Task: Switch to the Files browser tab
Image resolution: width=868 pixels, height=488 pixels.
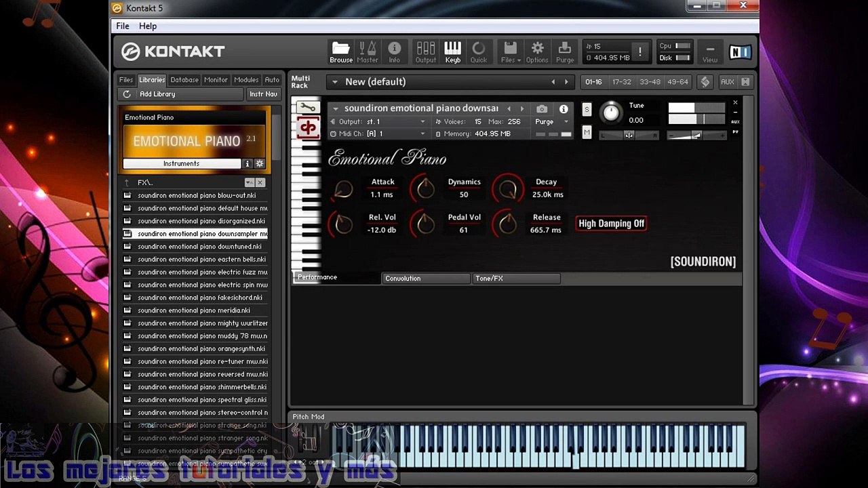Action: click(126, 80)
